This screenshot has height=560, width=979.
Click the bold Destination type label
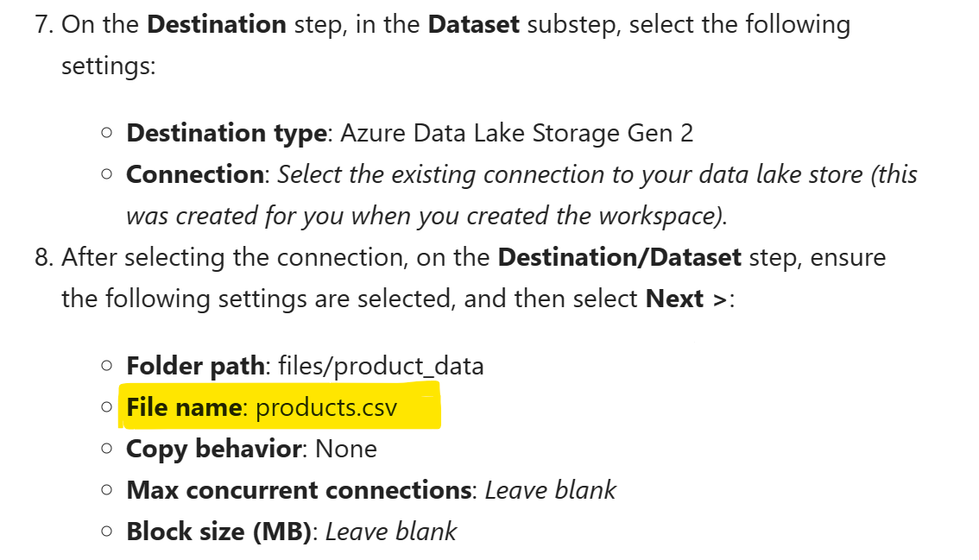tap(226, 133)
